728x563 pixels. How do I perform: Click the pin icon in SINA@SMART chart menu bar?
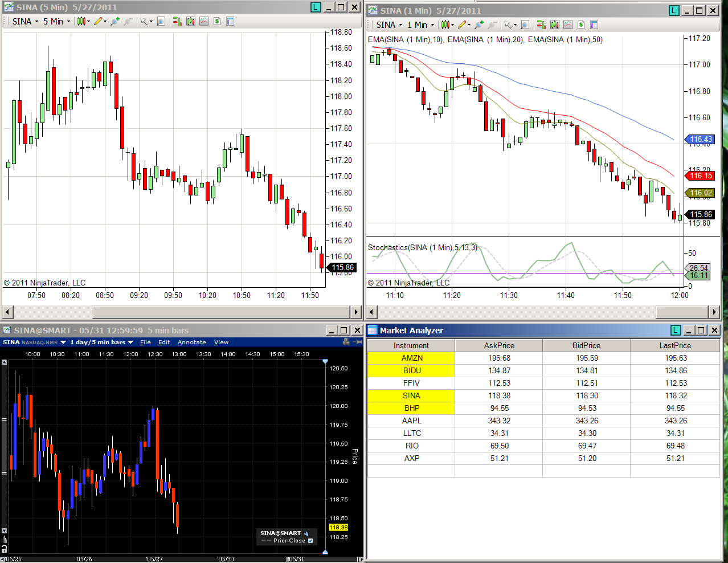(x=357, y=342)
